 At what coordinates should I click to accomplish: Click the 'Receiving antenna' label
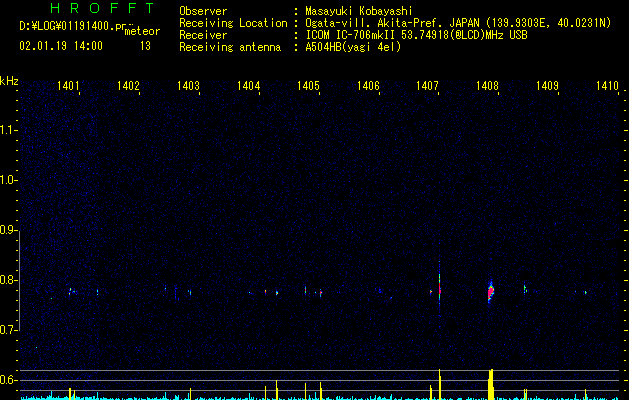(x=230, y=47)
